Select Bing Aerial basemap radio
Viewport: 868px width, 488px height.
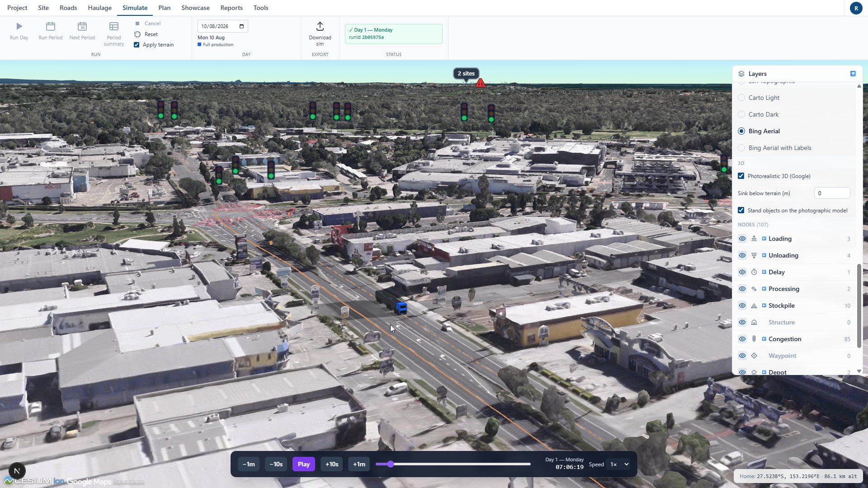741,131
